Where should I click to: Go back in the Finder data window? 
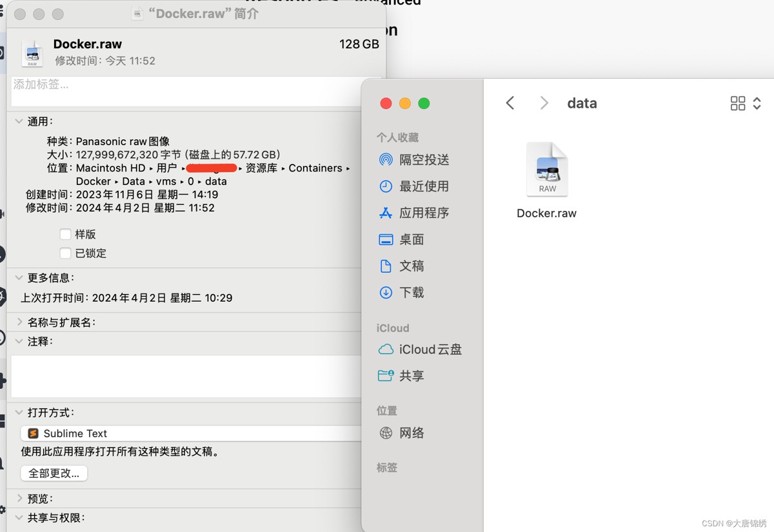pyautogui.click(x=510, y=103)
